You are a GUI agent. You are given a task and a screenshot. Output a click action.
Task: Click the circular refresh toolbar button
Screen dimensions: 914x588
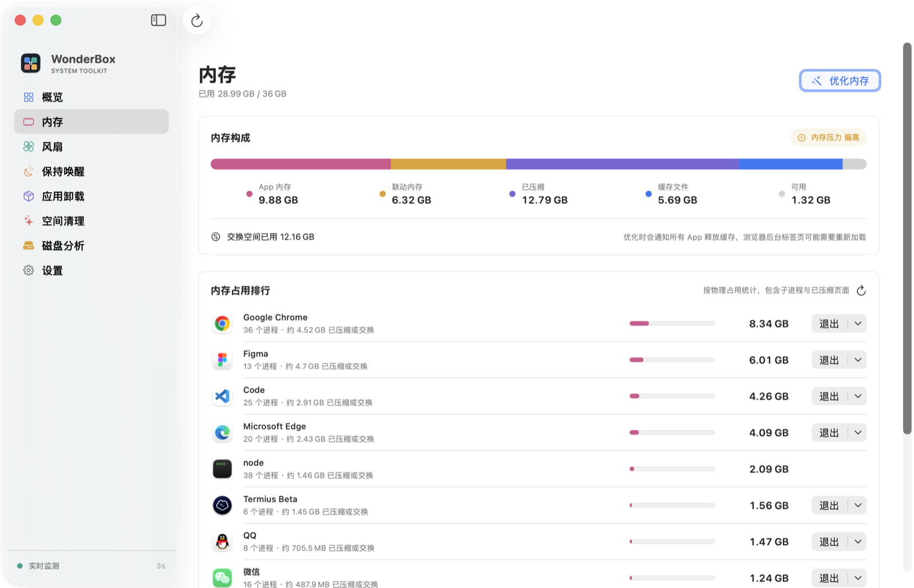point(197,21)
